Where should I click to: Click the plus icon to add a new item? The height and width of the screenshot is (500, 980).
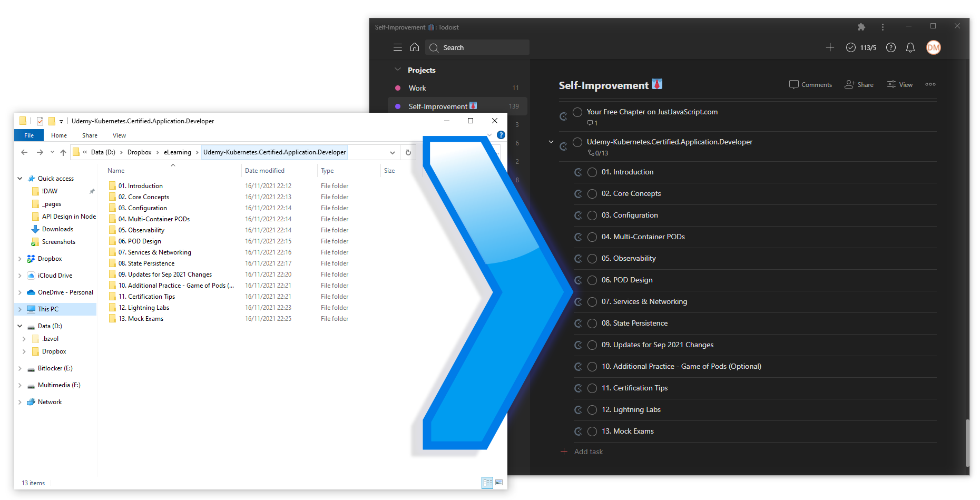(830, 47)
